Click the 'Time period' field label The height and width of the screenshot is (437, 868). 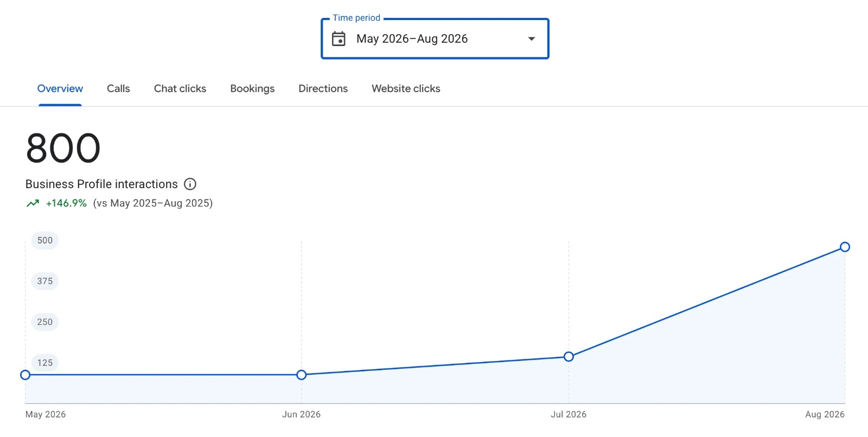point(356,18)
